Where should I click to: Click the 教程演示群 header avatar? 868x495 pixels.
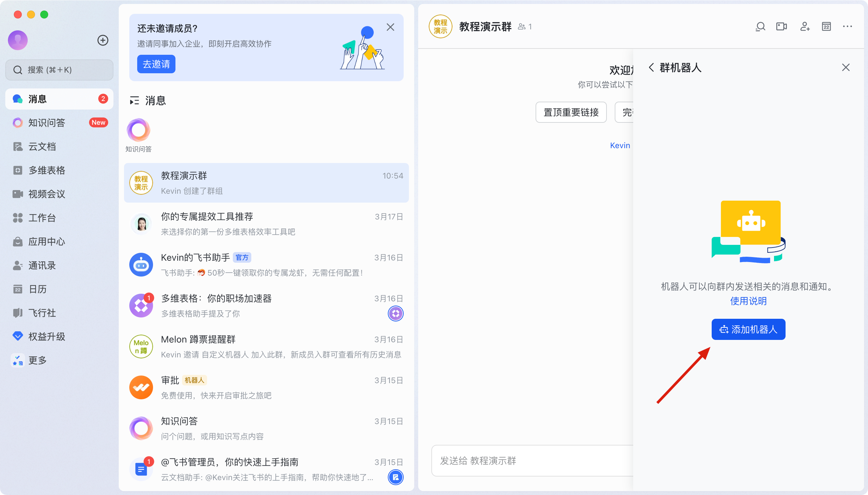(440, 26)
